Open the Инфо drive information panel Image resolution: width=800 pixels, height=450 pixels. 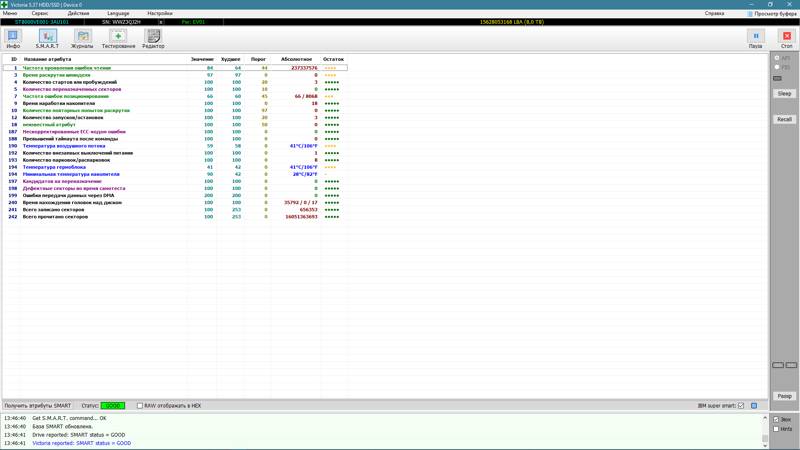[13, 38]
